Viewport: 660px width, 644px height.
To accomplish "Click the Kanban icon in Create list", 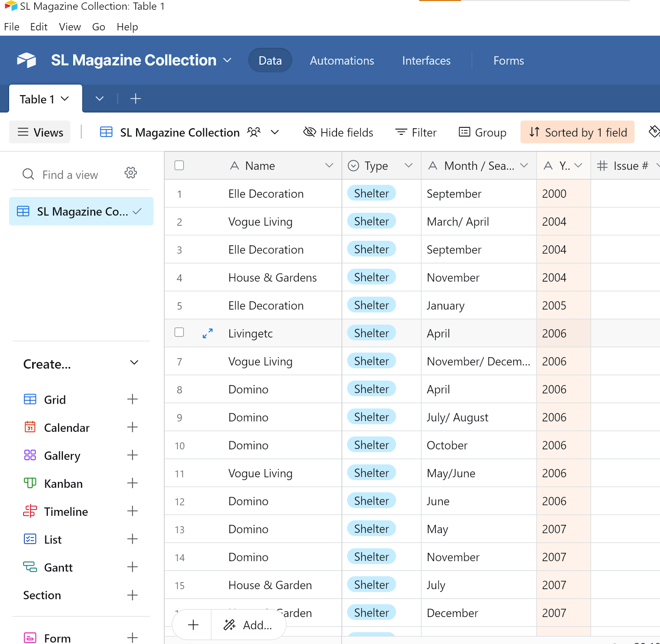I will point(30,483).
